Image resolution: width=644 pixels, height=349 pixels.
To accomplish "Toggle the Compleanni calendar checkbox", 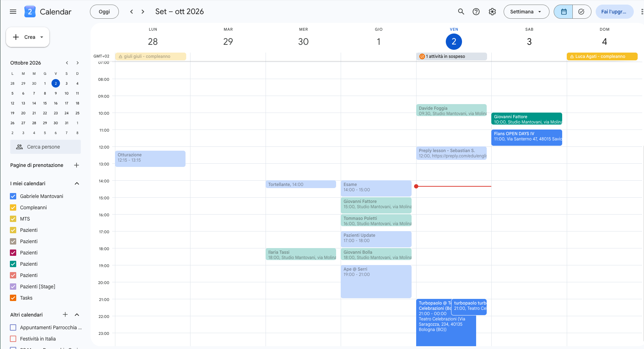I will point(13,207).
